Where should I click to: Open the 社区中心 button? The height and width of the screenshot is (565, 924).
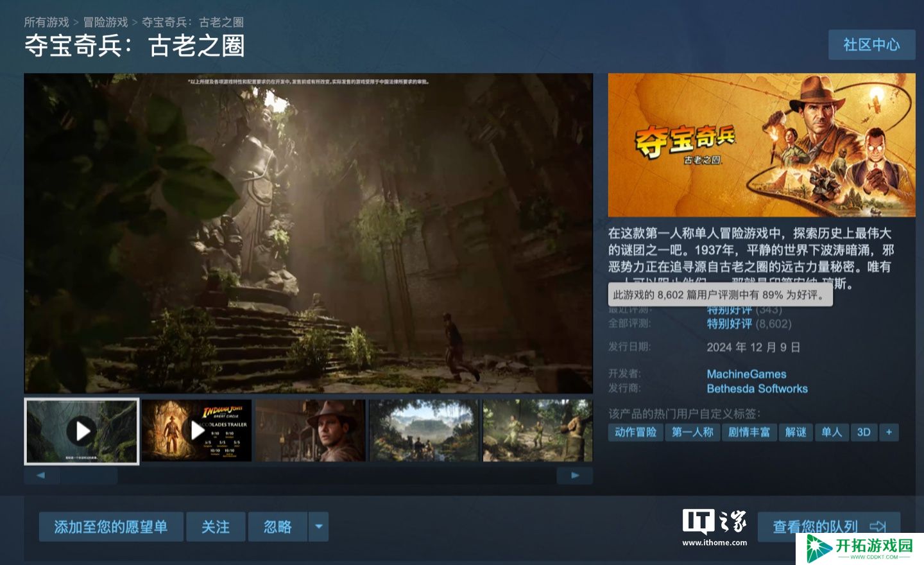point(871,44)
